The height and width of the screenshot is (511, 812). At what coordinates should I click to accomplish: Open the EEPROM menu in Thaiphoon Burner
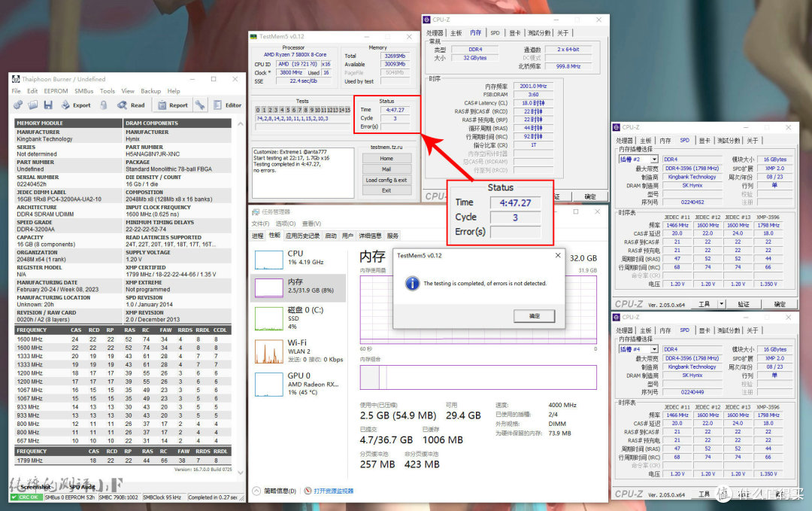(56, 91)
